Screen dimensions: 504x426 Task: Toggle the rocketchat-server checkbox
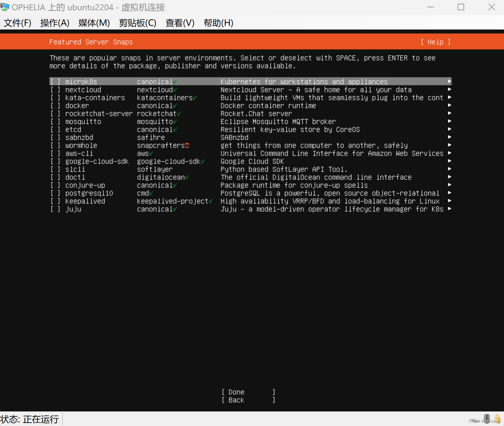55,113
